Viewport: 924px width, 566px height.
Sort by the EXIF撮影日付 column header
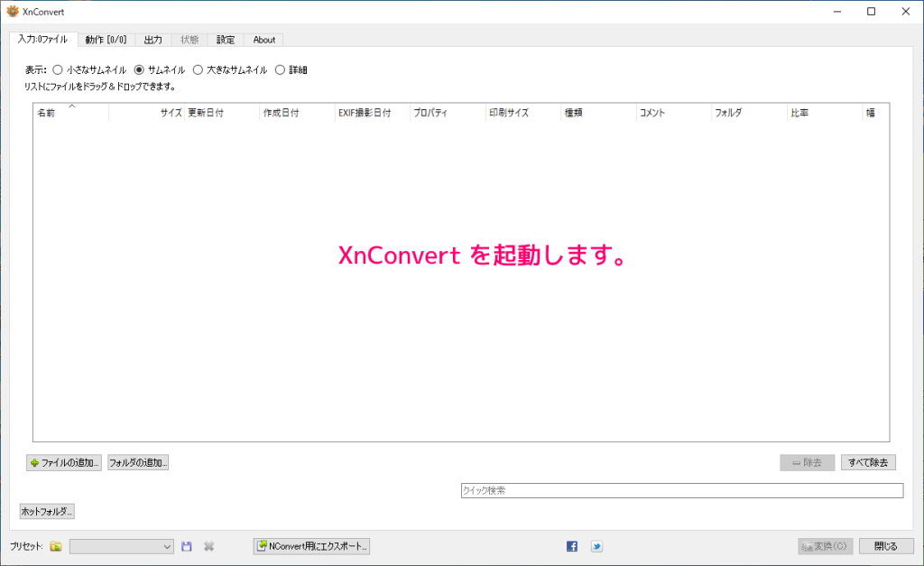point(373,113)
